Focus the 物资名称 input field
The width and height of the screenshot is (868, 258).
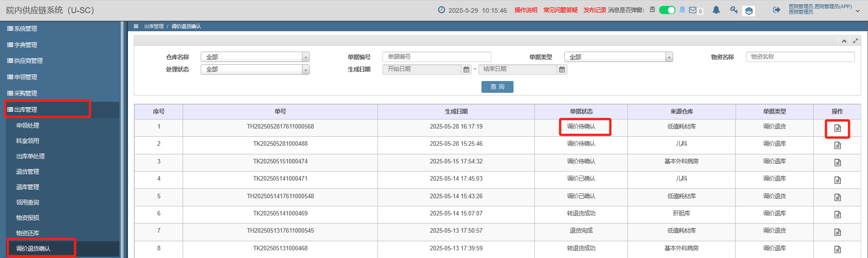coord(800,57)
